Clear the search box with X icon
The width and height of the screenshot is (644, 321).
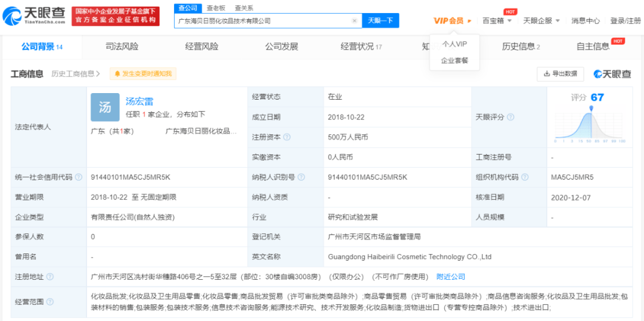pyautogui.click(x=354, y=21)
